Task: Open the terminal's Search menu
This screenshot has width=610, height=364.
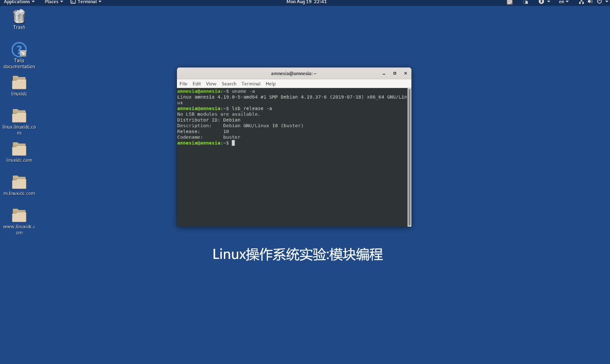Action: 229,84
